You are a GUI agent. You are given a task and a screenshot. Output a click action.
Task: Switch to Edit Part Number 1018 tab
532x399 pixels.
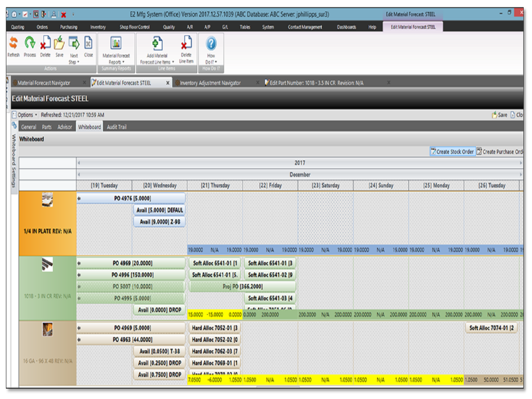[317, 83]
